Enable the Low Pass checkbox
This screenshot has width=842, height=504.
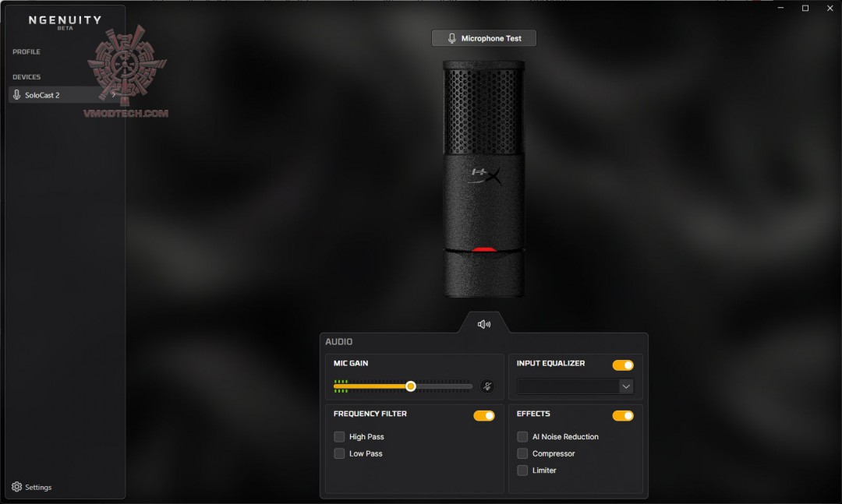tap(339, 453)
